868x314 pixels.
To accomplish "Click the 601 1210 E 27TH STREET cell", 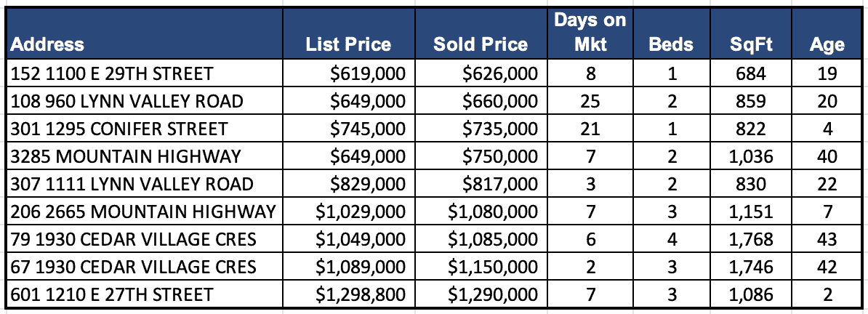I will tap(113, 294).
